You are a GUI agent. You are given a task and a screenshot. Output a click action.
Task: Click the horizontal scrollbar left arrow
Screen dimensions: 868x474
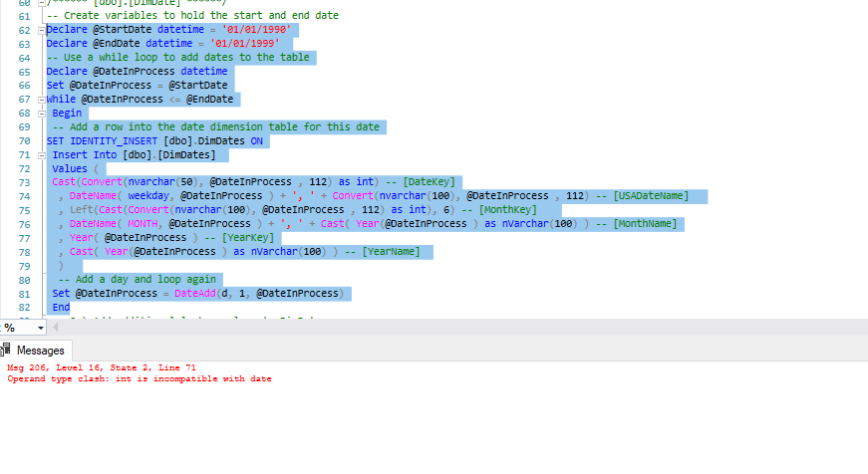(56, 328)
